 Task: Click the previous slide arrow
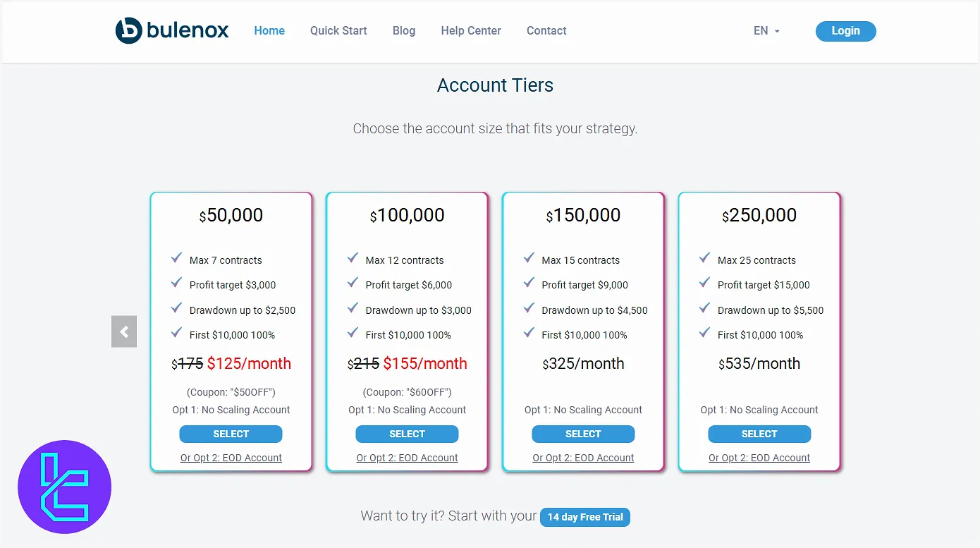click(124, 331)
